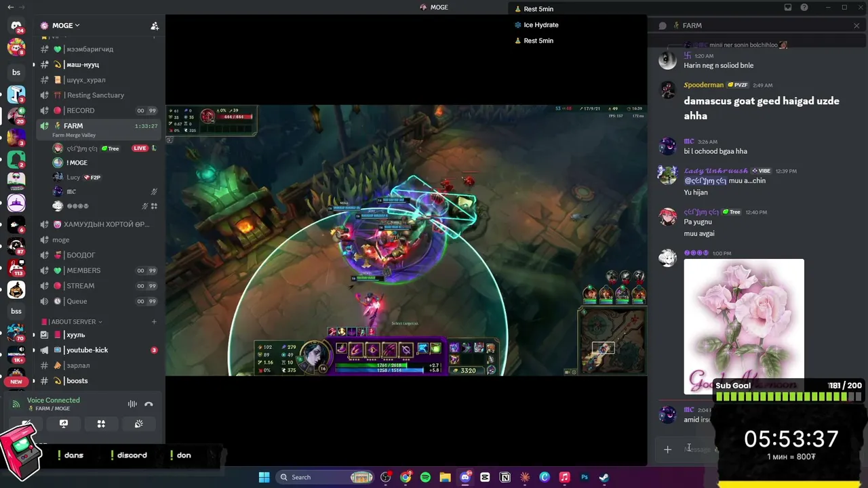Click the taskbar Search box
Image resolution: width=868 pixels, height=488 pixels.
[324, 477]
